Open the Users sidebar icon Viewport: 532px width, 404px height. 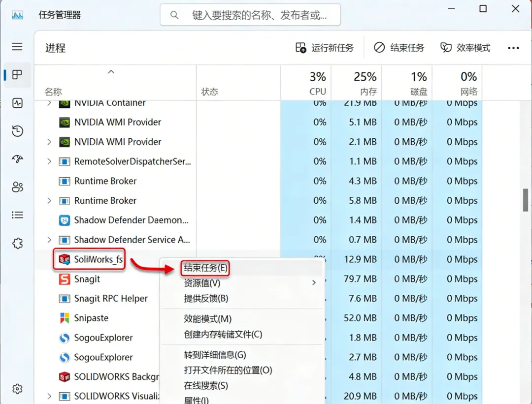click(17, 187)
